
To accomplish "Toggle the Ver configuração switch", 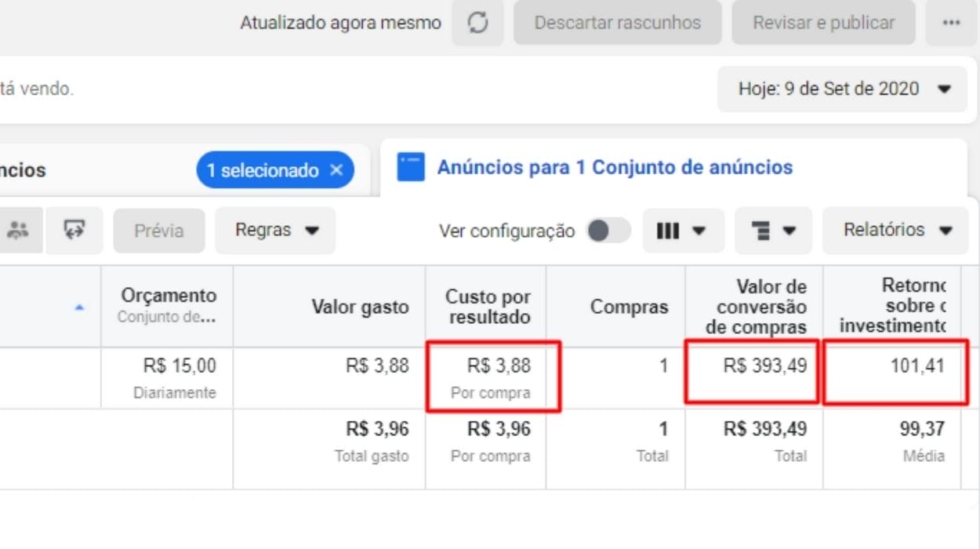I will 609,231.
